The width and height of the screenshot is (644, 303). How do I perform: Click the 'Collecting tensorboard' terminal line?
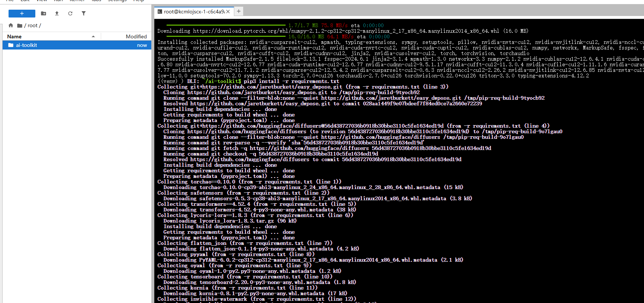tap(245, 277)
